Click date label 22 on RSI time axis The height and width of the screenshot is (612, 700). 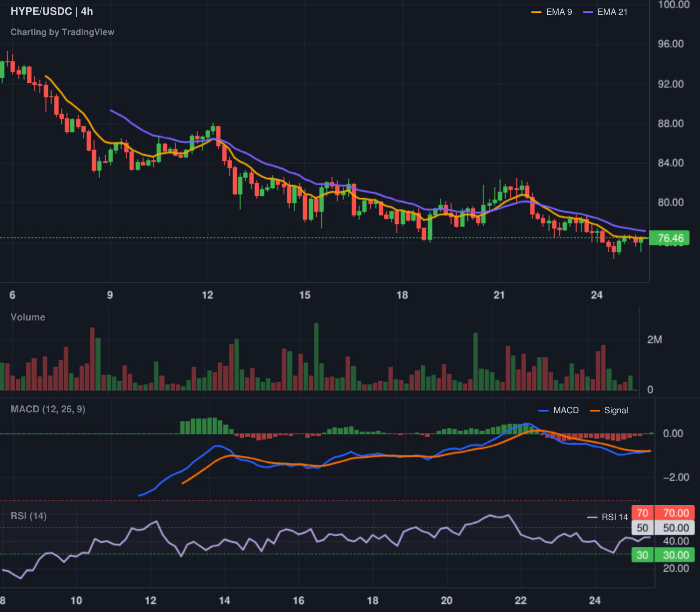(x=521, y=600)
